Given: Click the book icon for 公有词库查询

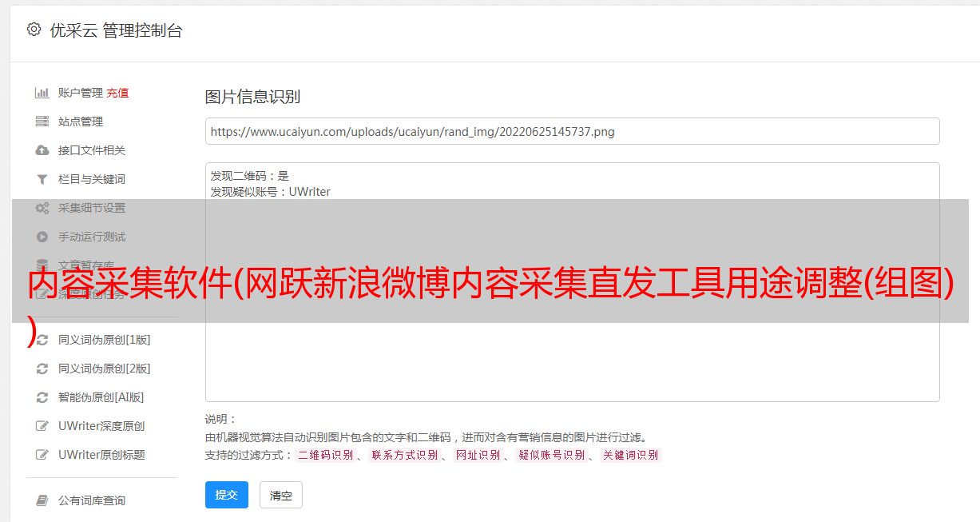Looking at the screenshot, I should pyautogui.click(x=42, y=500).
